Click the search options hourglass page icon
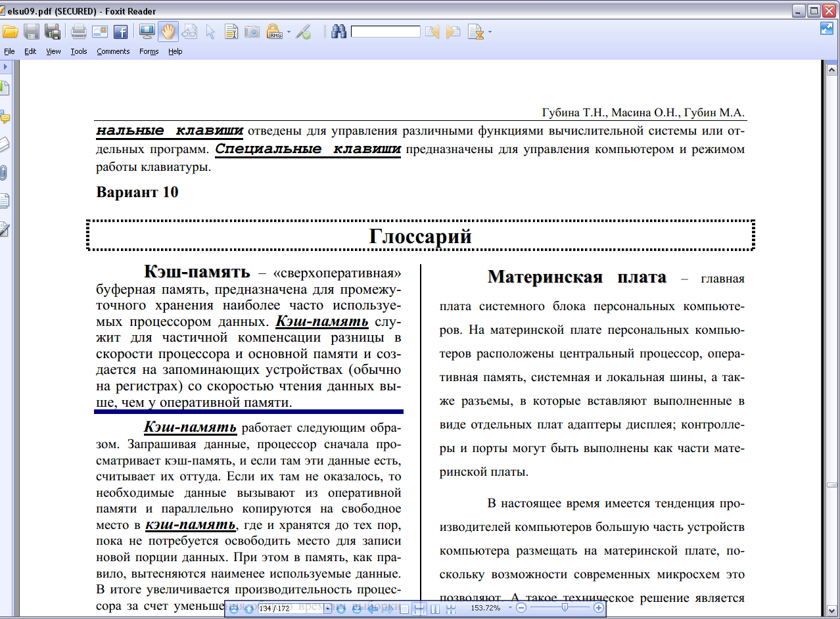 pyautogui.click(x=475, y=31)
